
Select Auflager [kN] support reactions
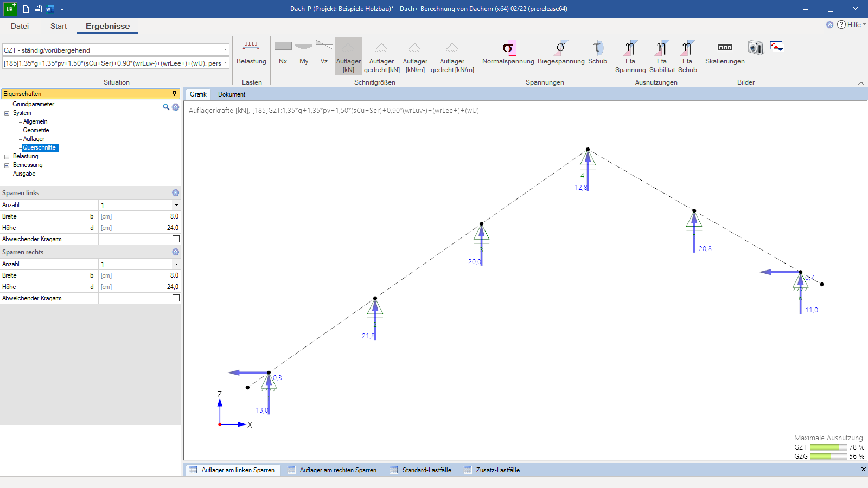click(x=348, y=56)
